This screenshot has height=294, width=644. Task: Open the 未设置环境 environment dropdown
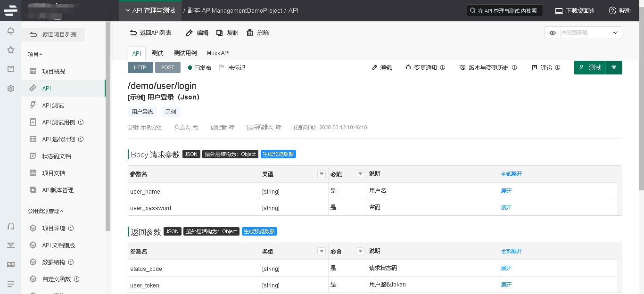pyautogui.click(x=590, y=33)
